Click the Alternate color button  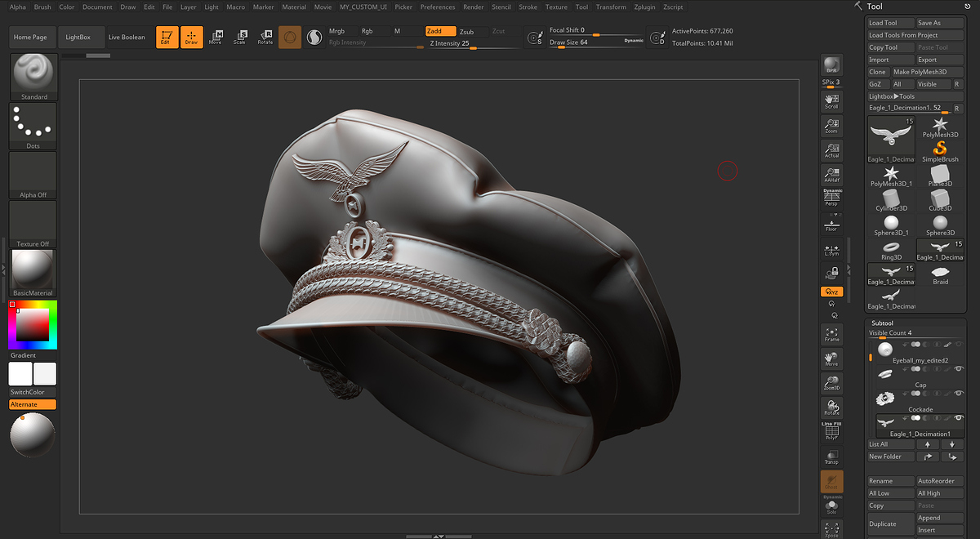coord(33,404)
